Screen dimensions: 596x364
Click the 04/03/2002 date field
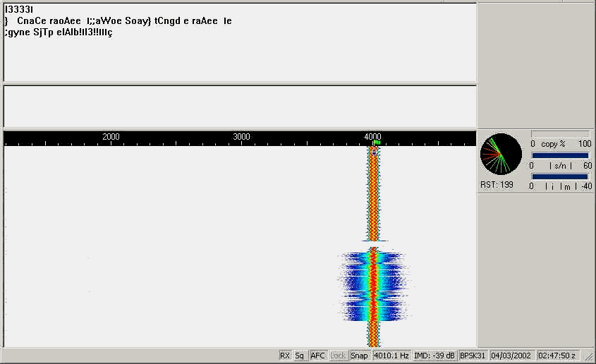pyautogui.click(x=511, y=356)
